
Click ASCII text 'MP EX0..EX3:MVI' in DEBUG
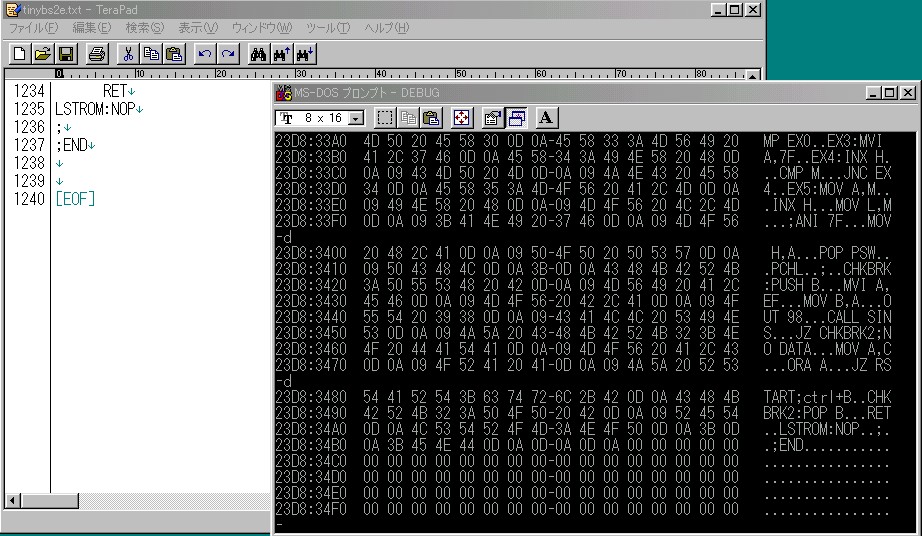[823, 141]
